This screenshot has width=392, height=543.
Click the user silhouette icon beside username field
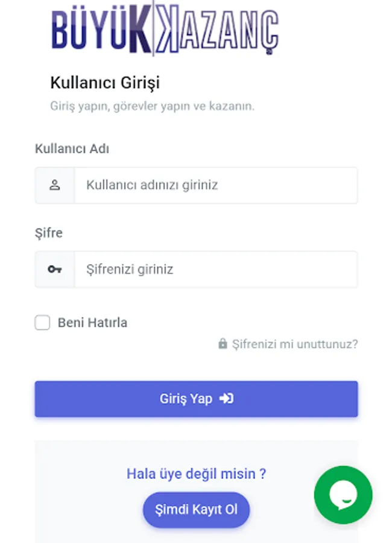point(55,185)
